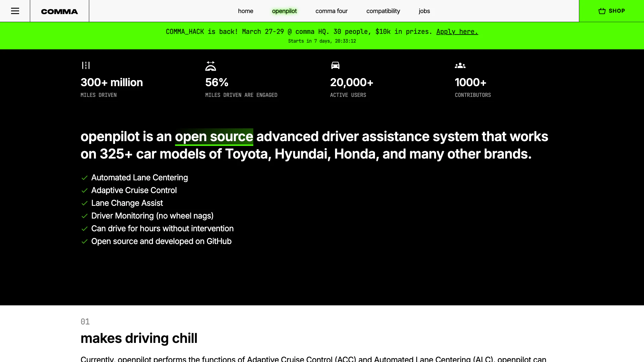
Task: Click the COMMA logo
Action: pos(59,11)
